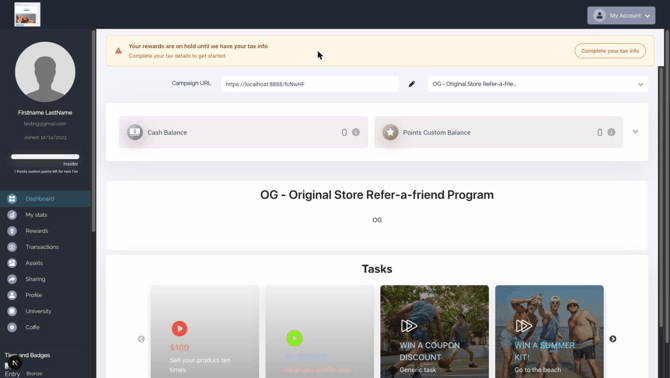Go to My stats page

point(45,215)
